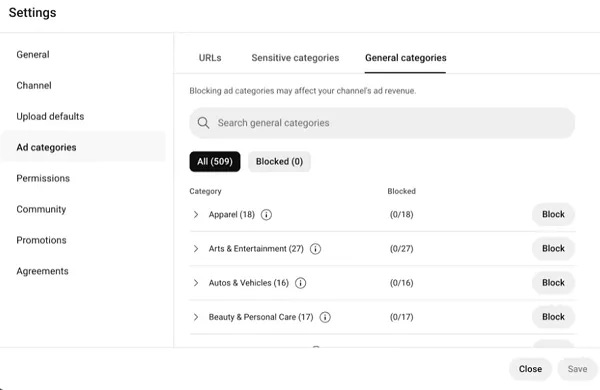Viewport: 600px width, 390px height.
Task: Select the General categories tab
Action: click(x=406, y=58)
